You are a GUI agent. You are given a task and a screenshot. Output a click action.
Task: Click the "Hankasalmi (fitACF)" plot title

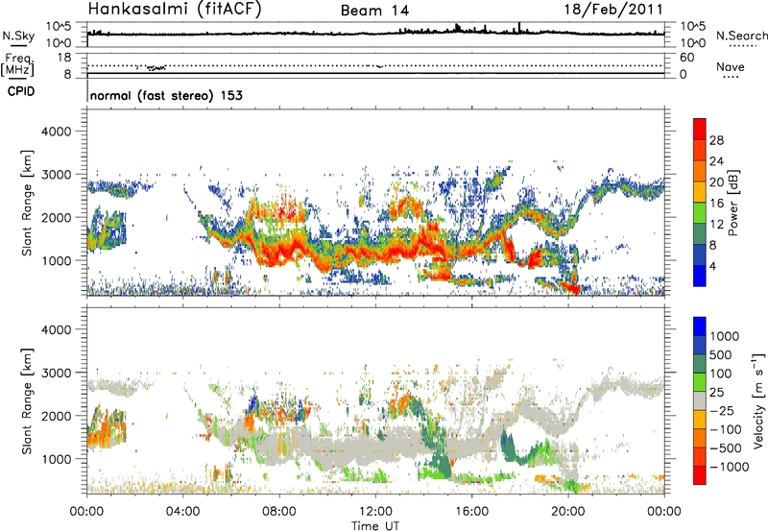[174, 9]
